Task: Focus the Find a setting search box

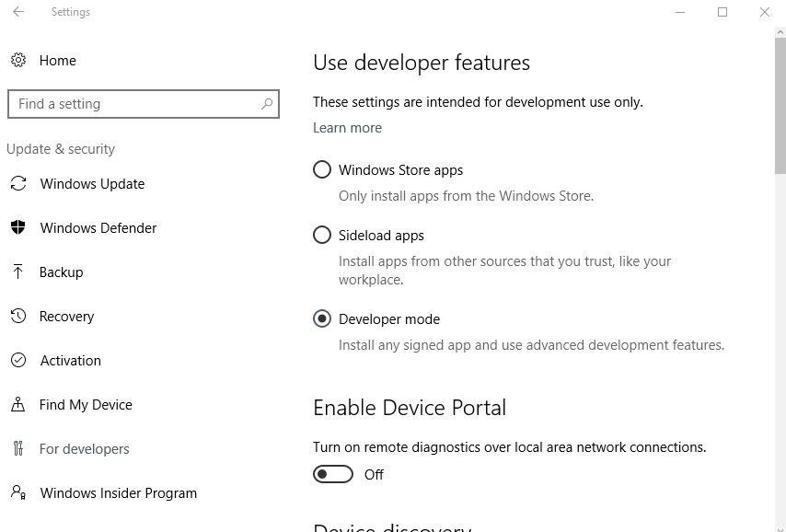Action: [144, 104]
